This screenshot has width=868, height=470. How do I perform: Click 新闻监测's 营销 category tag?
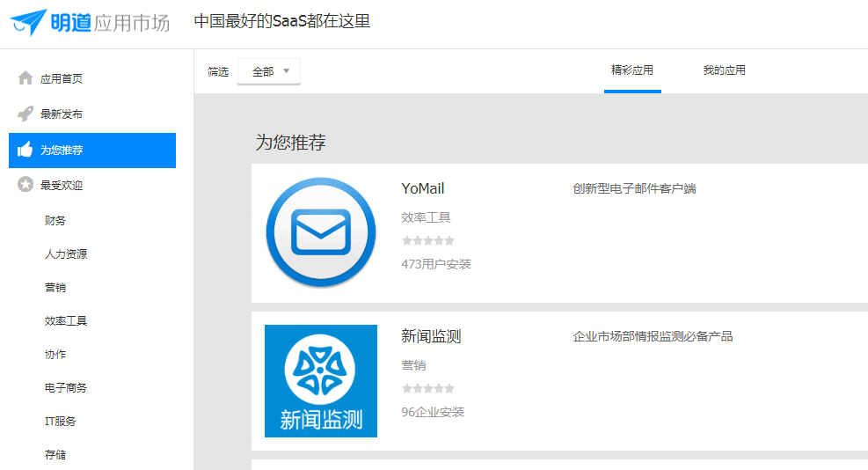point(413,365)
